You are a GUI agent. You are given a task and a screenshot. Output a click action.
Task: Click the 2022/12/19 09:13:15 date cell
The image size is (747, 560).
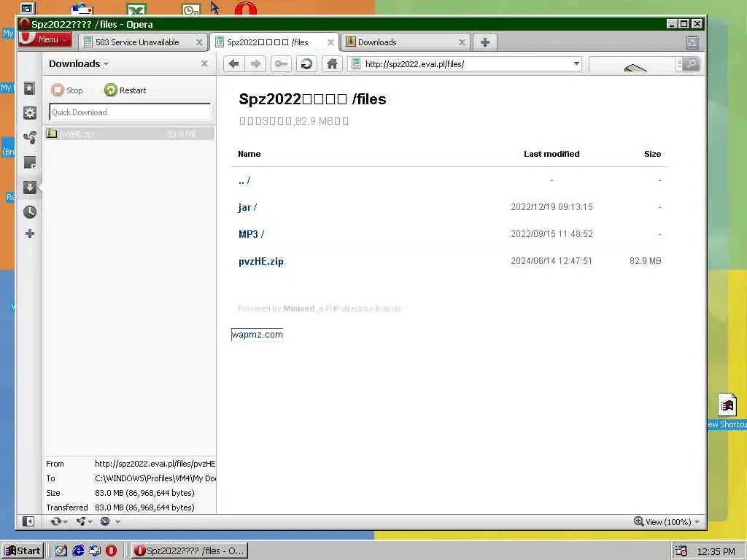click(x=551, y=207)
